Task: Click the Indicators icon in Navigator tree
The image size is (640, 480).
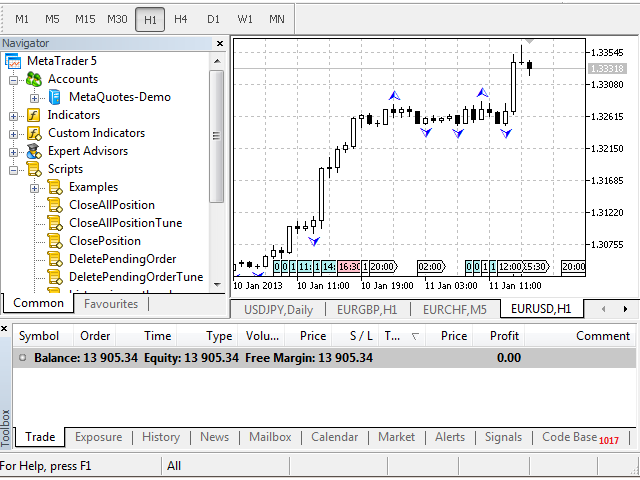Action: pos(34,115)
